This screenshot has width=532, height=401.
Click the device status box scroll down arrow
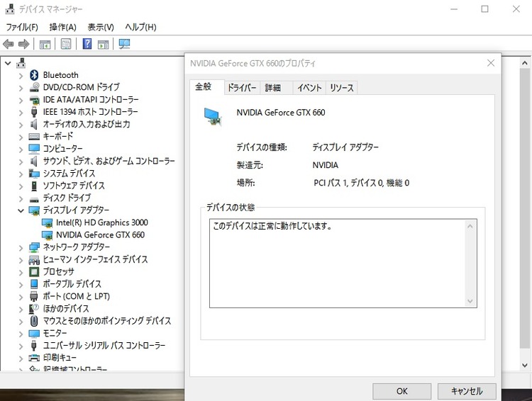pyautogui.click(x=470, y=301)
